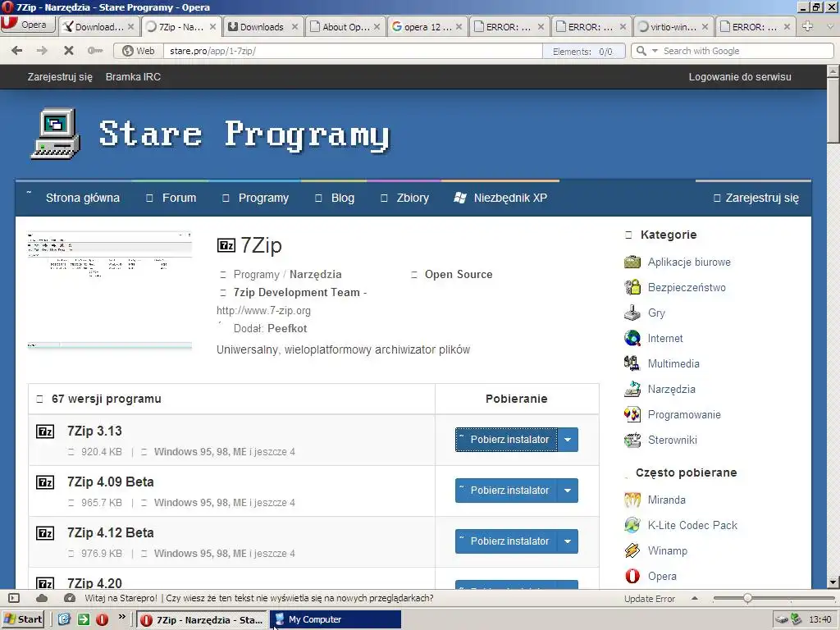Click the Internet globe icon

click(x=632, y=338)
